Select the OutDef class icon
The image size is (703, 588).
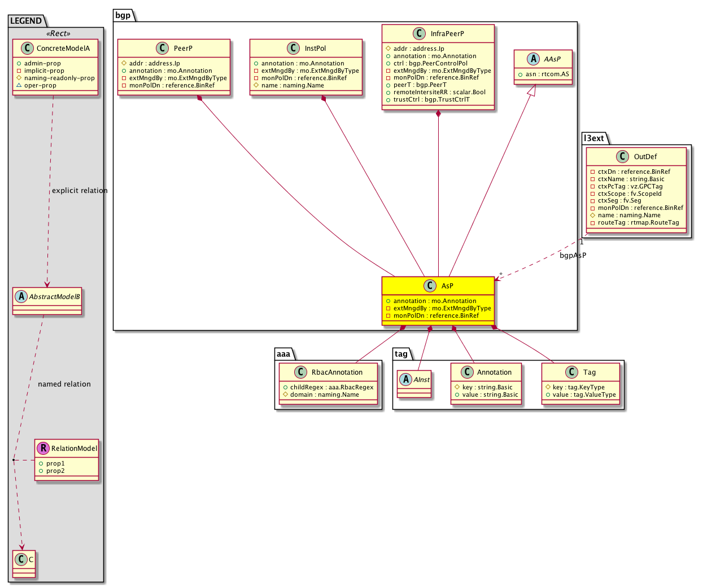coord(622,157)
